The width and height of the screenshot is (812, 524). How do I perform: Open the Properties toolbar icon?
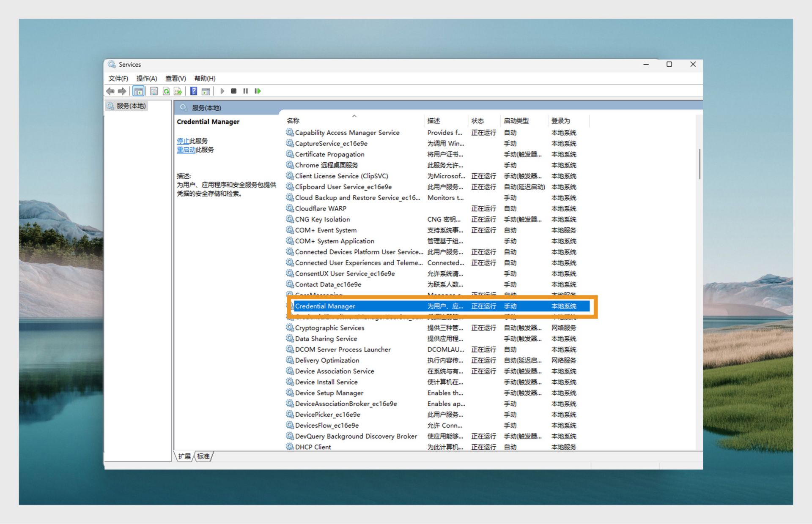[154, 91]
